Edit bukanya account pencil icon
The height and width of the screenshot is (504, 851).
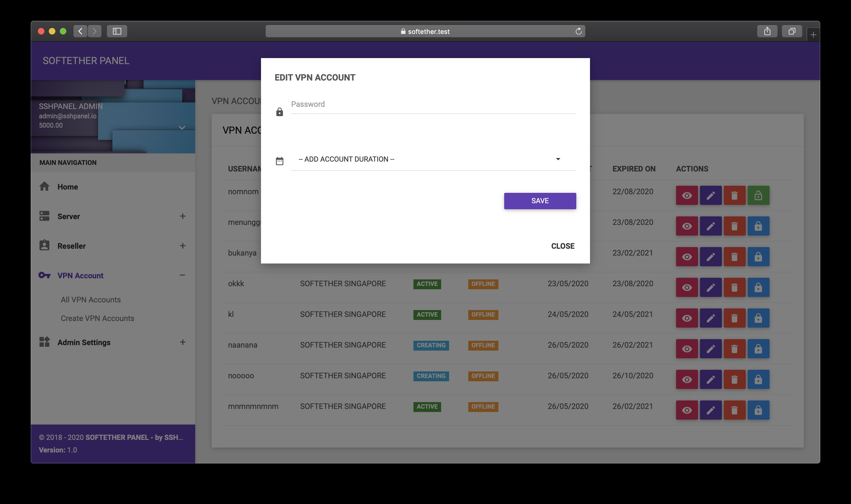[710, 257]
